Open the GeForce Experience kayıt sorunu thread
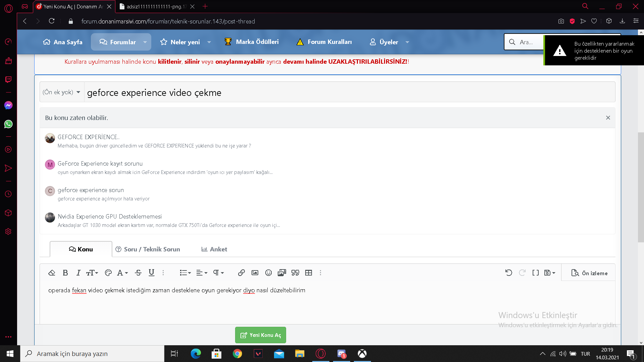The height and width of the screenshot is (362, 644). click(100, 164)
